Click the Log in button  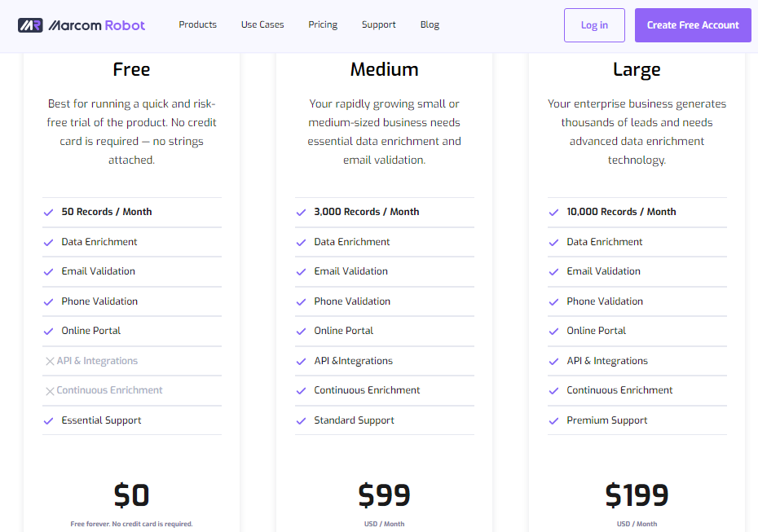click(x=594, y=25)
